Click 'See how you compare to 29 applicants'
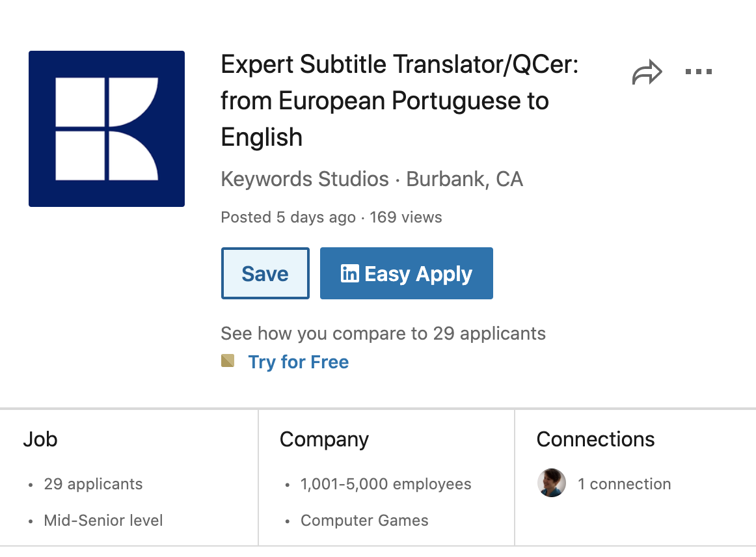 tap(383, 333)
